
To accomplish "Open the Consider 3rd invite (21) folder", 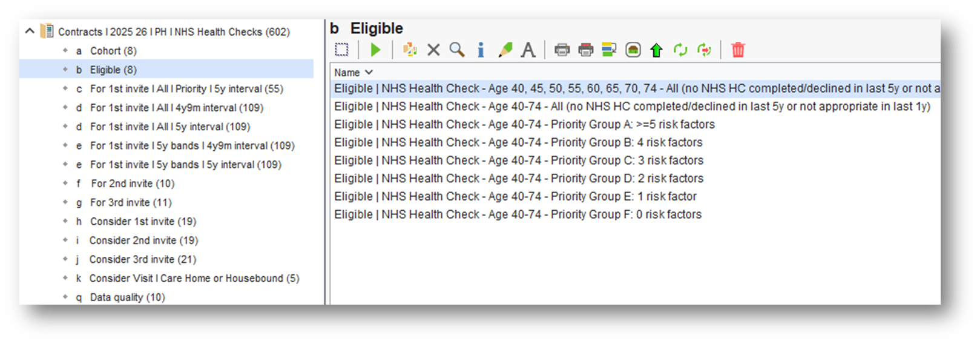I will [143, 259].
